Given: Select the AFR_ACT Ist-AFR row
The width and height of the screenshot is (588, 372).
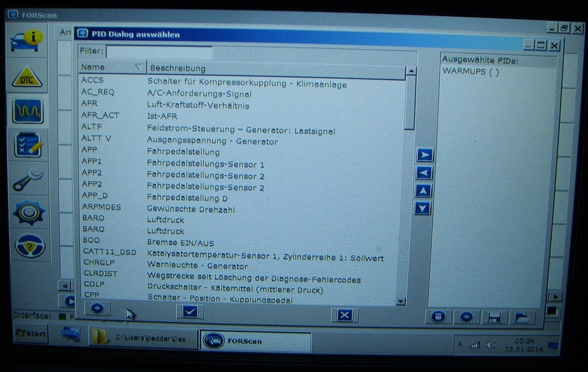Looking at the screenshot, I should click(242, 116).
